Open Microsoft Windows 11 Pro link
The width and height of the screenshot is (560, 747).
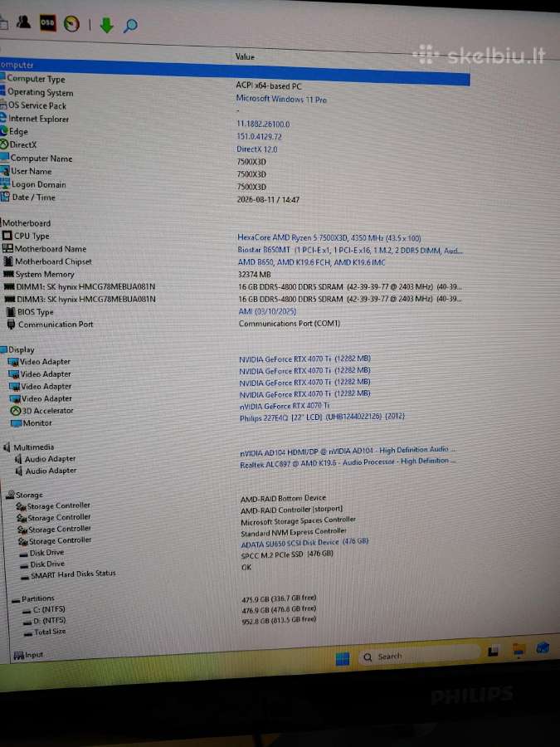click(x=281, y=99)
